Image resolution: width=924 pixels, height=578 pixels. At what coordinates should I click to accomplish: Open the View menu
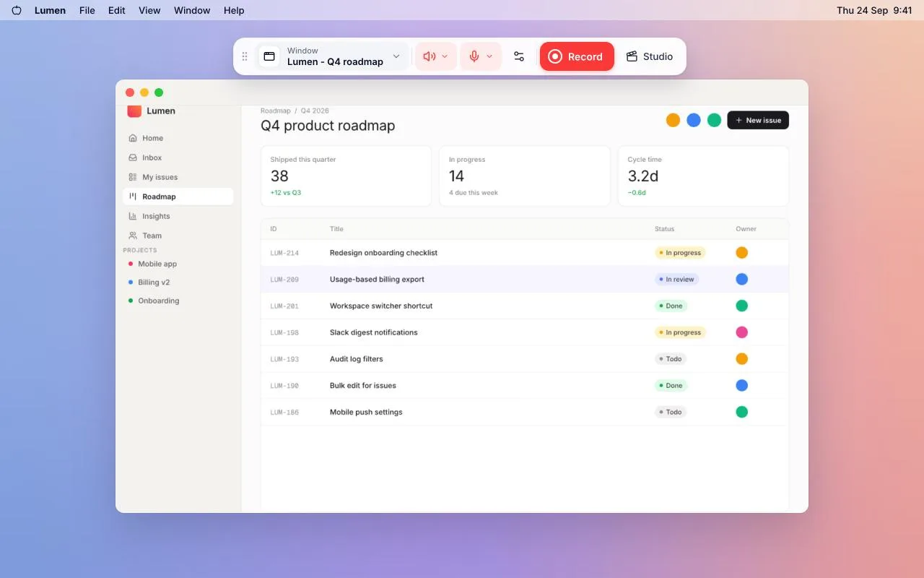click(149, 10)
